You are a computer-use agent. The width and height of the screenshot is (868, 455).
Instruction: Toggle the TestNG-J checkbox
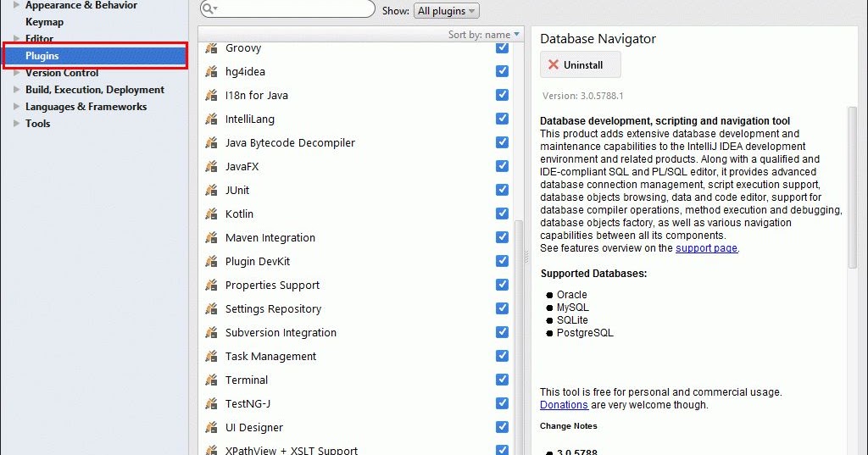point(502,403)
